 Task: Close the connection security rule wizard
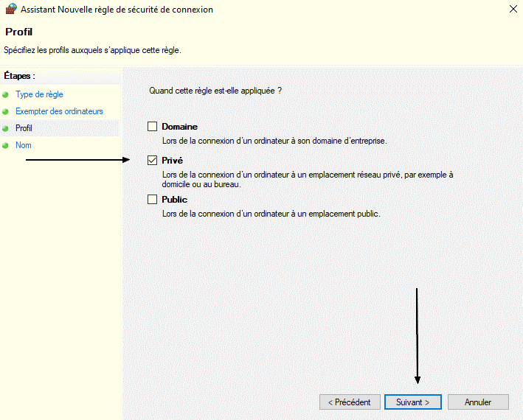point(513,9)
